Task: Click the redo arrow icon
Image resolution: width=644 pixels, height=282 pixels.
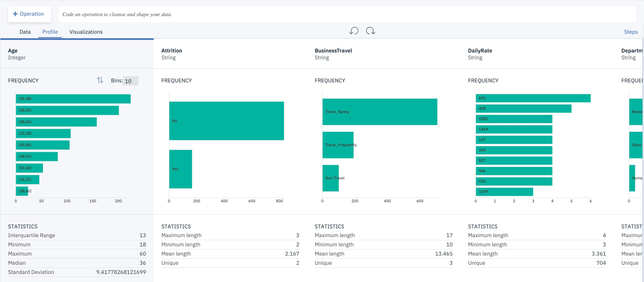Action: click(x=370, y=31)
